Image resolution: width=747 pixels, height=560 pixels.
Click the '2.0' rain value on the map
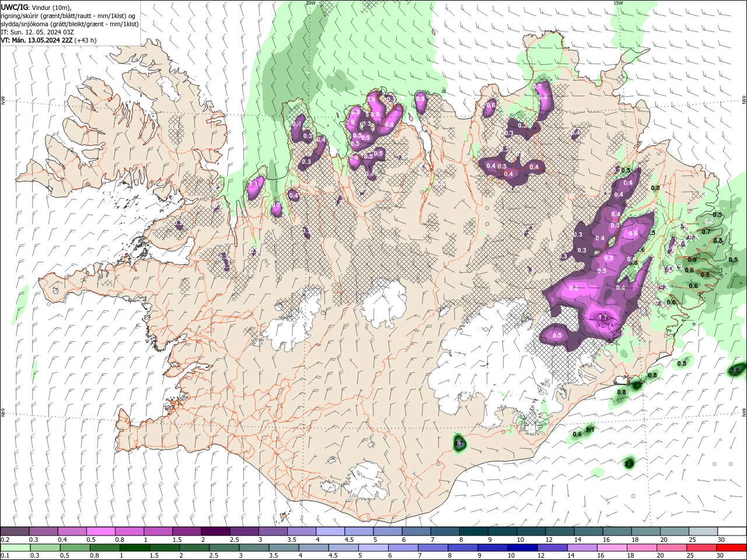tap(629, 464)
